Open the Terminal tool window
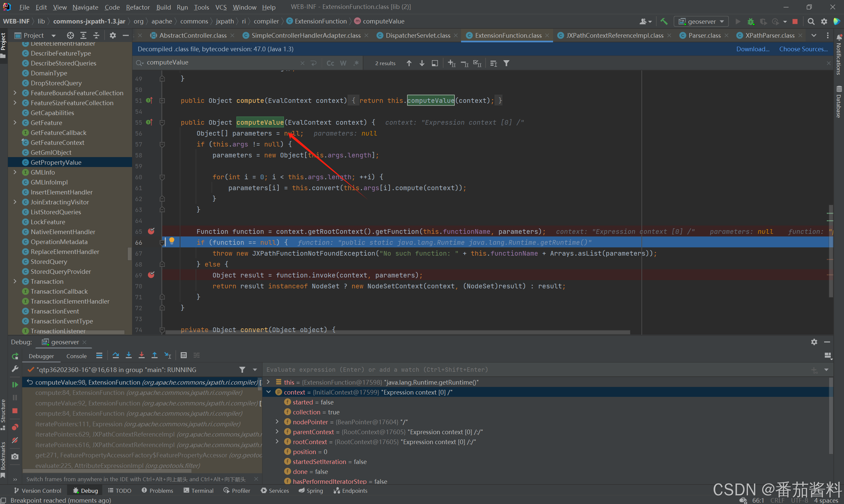 [x=199, y=490]
